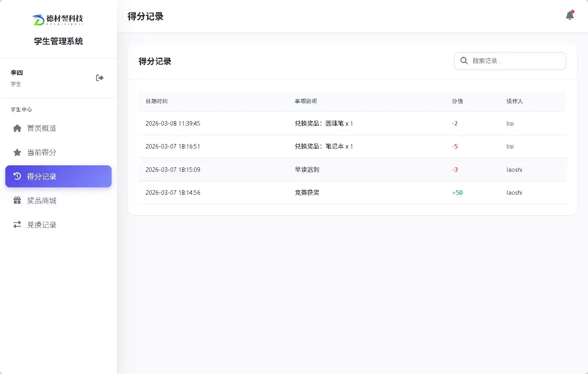Click the magnifier icon in search box
Image resolution: width=588 pixels, height=374 pixels.
tap(463, 61)
